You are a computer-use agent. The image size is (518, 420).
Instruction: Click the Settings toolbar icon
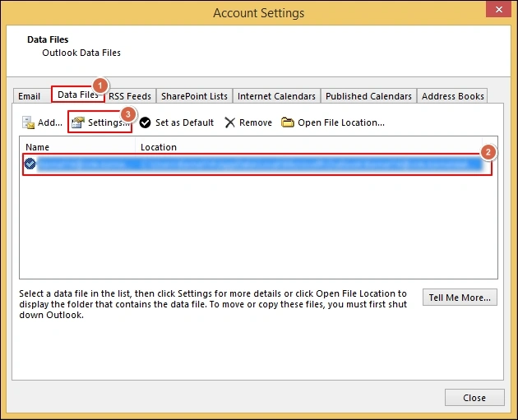tap(78, 122)
